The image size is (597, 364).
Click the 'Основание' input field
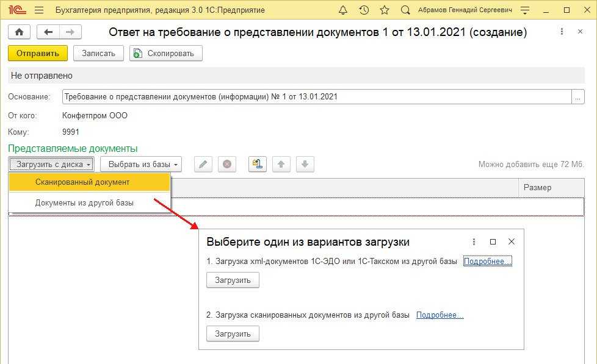pyautogui.click(x=316, y=96)
